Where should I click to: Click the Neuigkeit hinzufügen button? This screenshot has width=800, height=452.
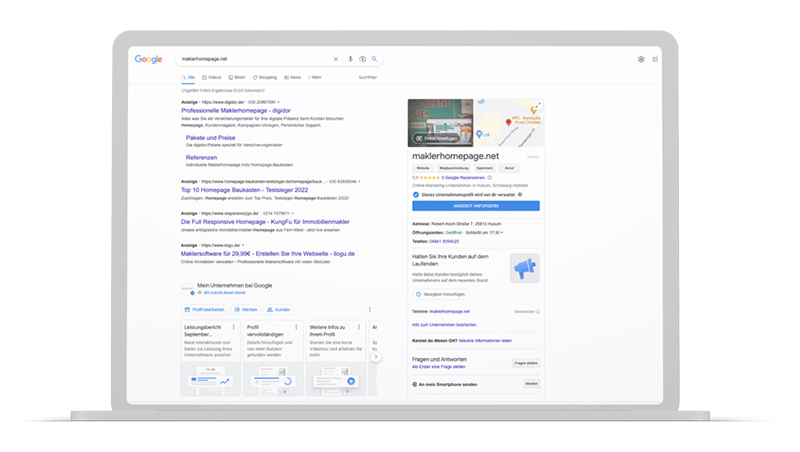click(441, 294)
